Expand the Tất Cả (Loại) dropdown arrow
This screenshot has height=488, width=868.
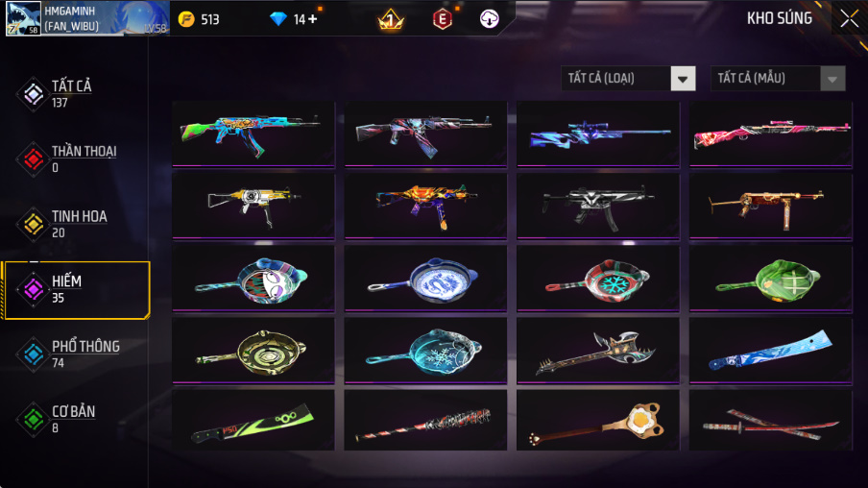(x=683, y=79)
